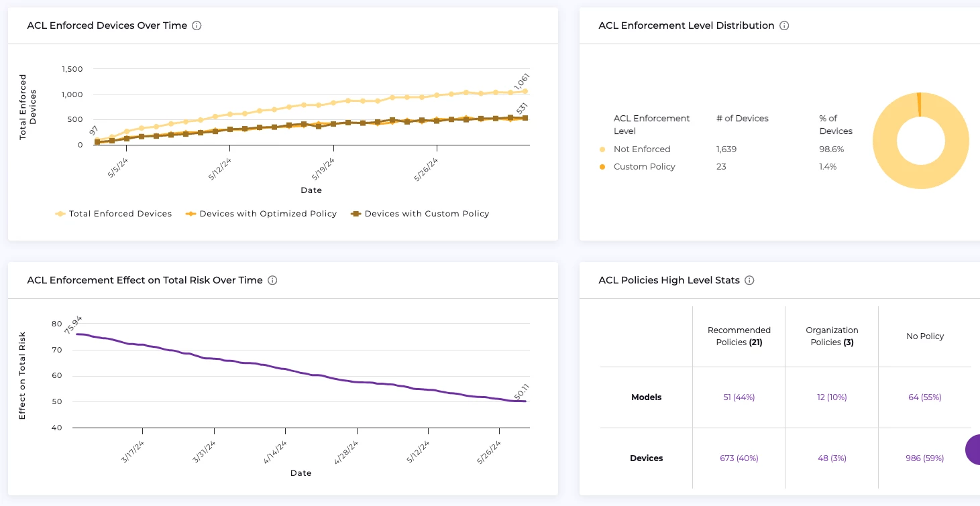The image size is (980, 506).
Task: Toggle Total Enforced Devices legend series
Action: [x=113, y=214]
